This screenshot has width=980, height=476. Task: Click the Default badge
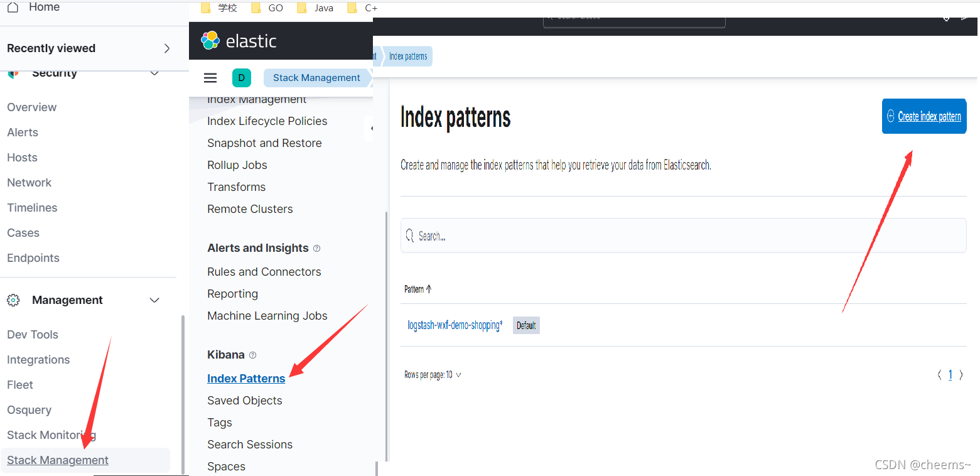[526, 325]
